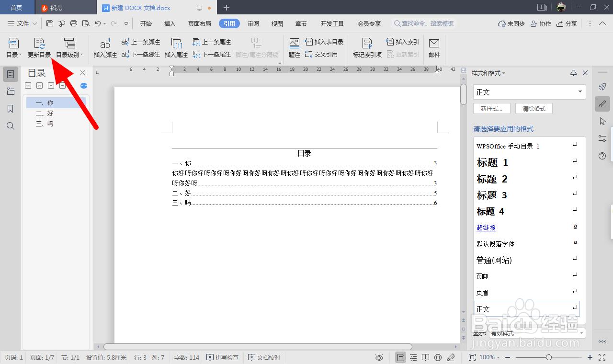
Task: Click 标记索引项 mark index entry
Action: (x=367, y=48)
